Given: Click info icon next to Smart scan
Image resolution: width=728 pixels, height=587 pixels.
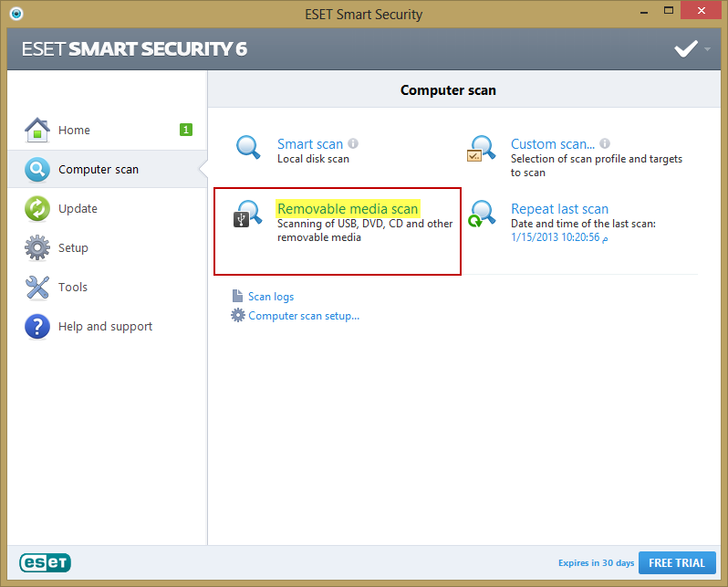Looking at the screenshot, I should coord(353,143).
